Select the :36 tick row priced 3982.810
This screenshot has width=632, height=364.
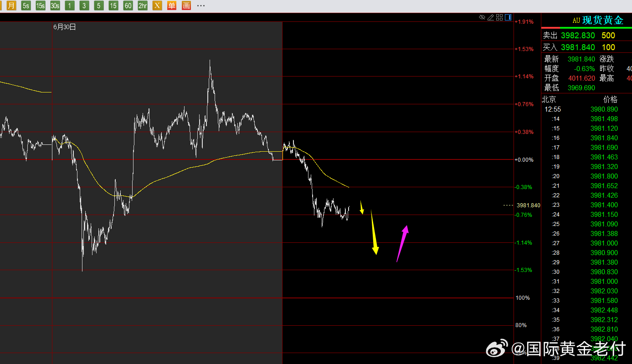click(x=586, y=329)
